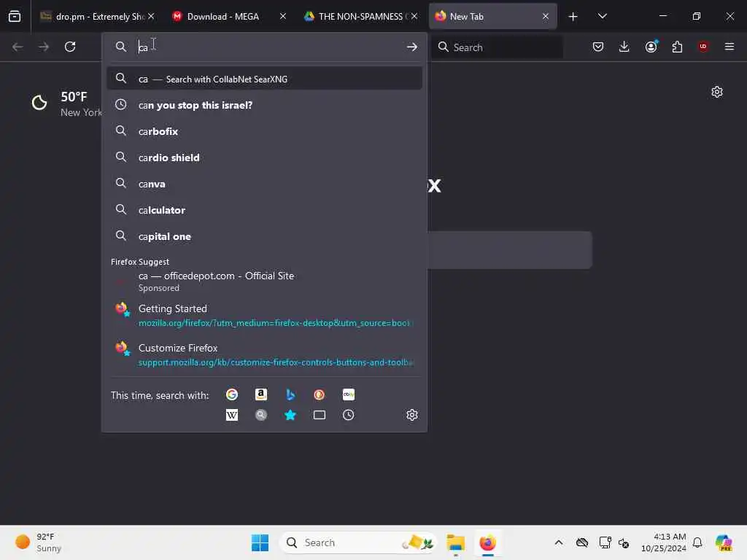Viewport: 747px width, 560px height.
Task: Open sponsored officedepot.com suggestion
Action: coord(264,281)
